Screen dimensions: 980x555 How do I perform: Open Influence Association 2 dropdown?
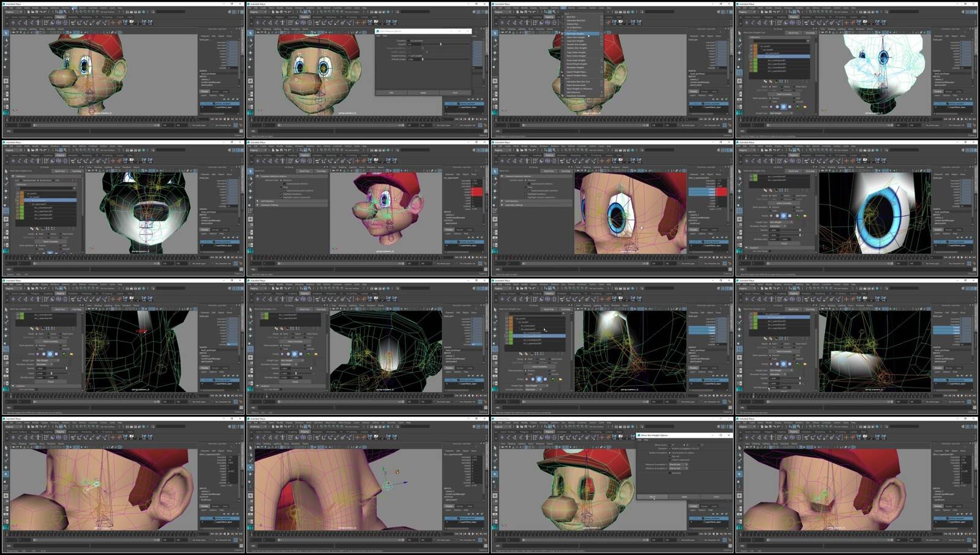678,469
